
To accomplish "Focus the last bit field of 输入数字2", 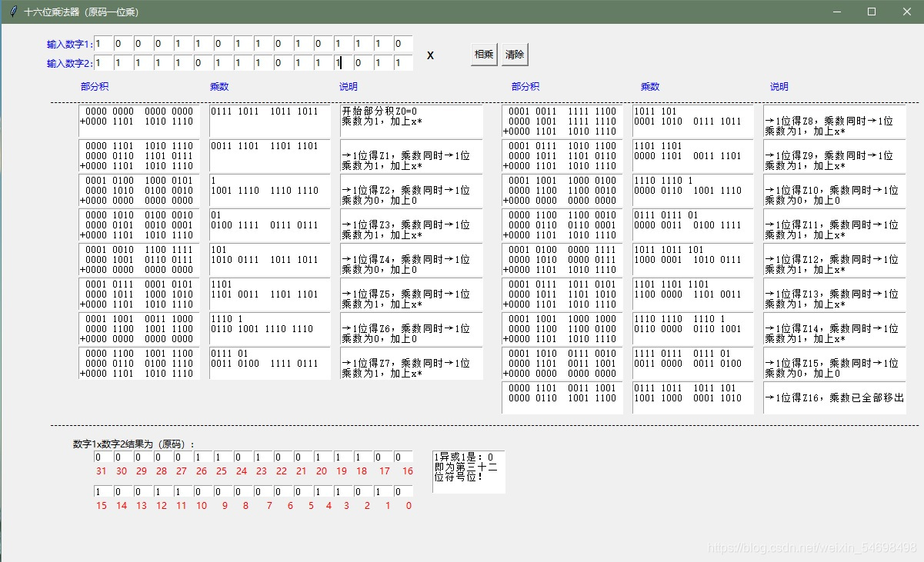I will [403, 62].
